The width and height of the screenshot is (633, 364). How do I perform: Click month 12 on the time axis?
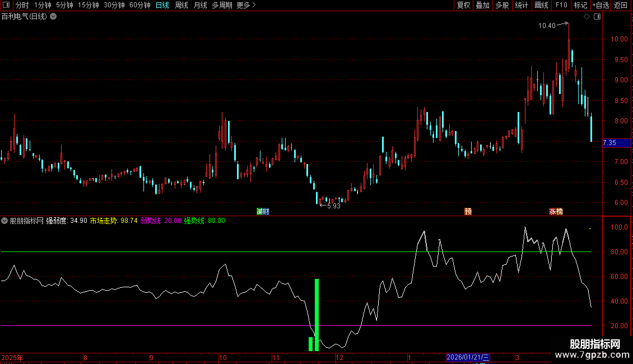coord(339,357)
